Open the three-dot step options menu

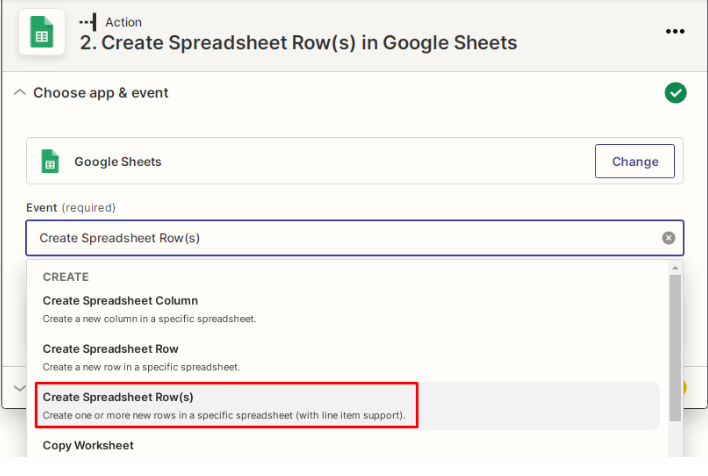675,31
